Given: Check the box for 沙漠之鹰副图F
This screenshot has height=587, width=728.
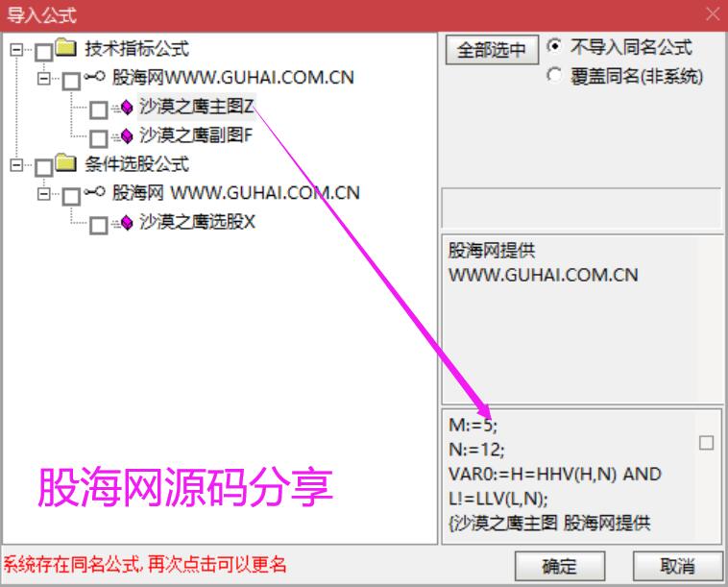Looking at the screenshot, I should click(98, 139).
